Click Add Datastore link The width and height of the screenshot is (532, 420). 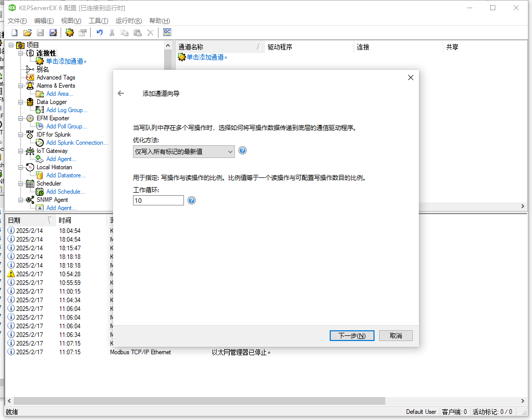tap(66, 175)
